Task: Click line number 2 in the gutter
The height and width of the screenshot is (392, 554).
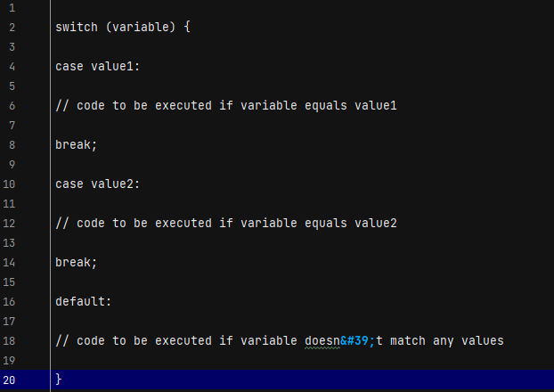Action: point(12,28)
